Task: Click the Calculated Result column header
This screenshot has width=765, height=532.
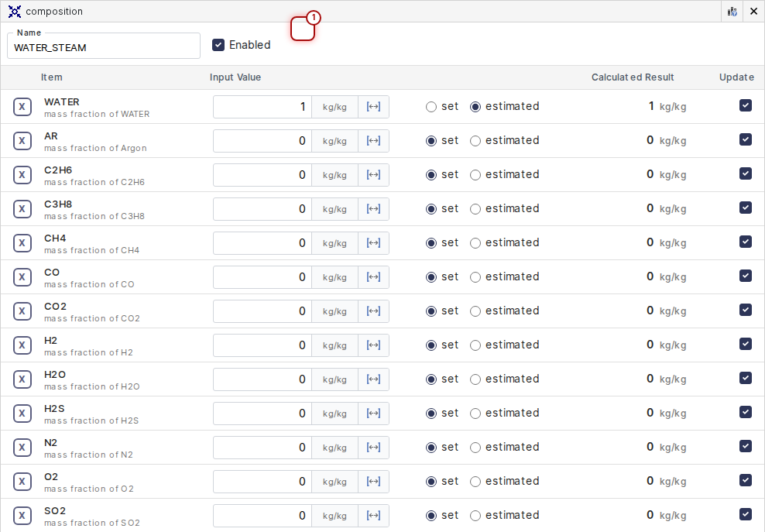Action: [632, 77]
